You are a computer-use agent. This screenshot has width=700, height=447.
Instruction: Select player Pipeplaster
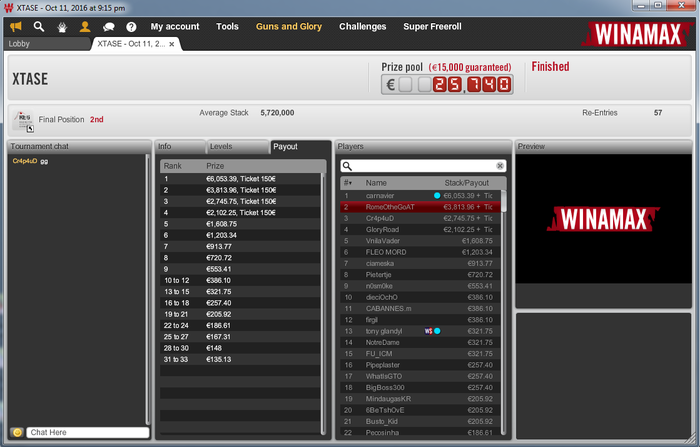coord(420,365)
